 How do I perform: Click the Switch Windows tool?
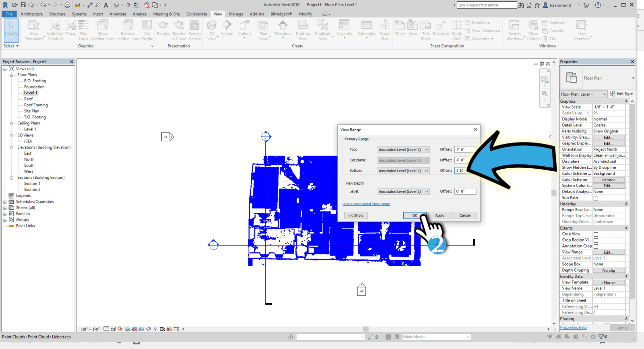tap(514, 30)
